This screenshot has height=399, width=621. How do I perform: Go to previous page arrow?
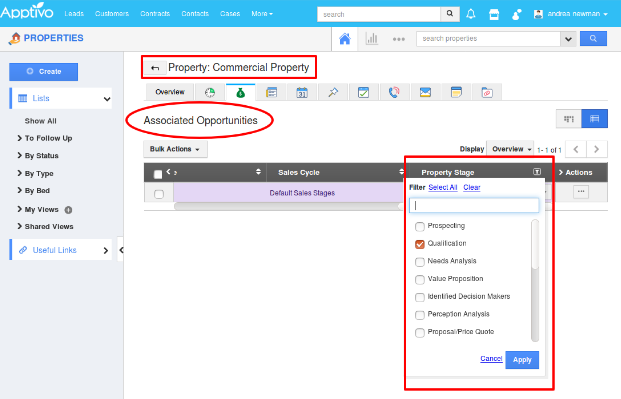[576, 149]
